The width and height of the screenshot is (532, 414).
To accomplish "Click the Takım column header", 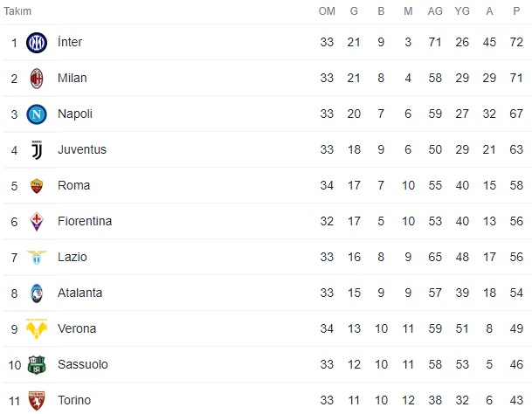I will tap(20, 11).
